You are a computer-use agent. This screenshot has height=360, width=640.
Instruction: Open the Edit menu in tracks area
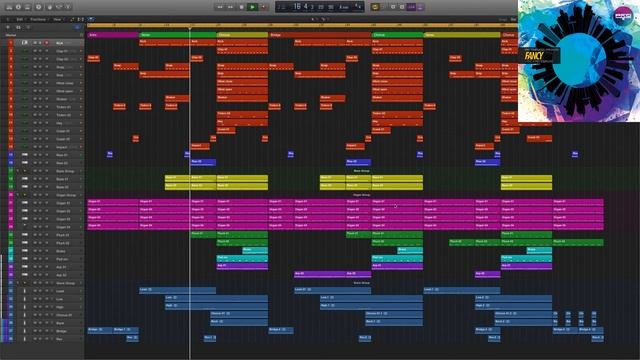coord(20,19)
